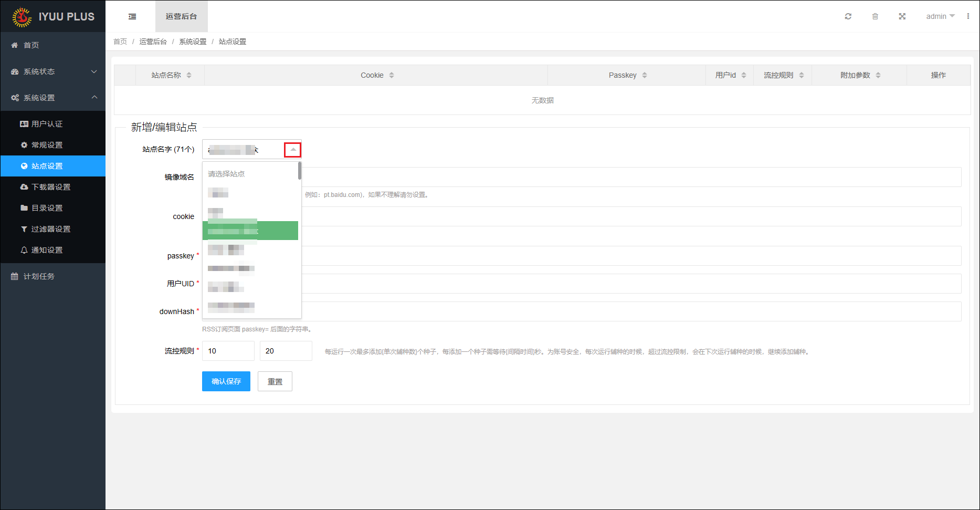Image resolution: width=980 pixels, height=510 pixels.
Task: Switch to the 运营后台 tab
Action: tap(181, 16)
